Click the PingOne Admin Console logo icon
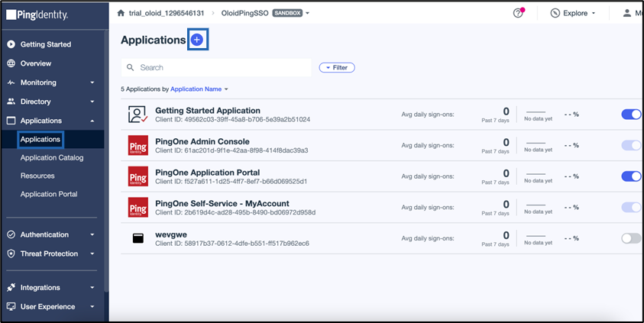Viewport: 644px width, 323px height. point(138,145)
